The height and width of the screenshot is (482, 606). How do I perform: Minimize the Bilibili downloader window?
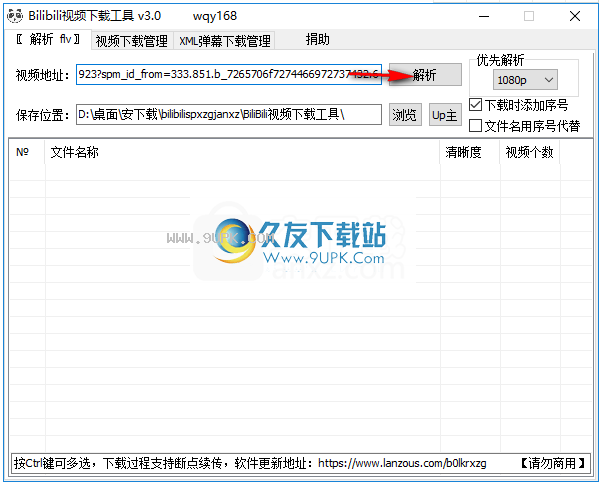[484, 16]
